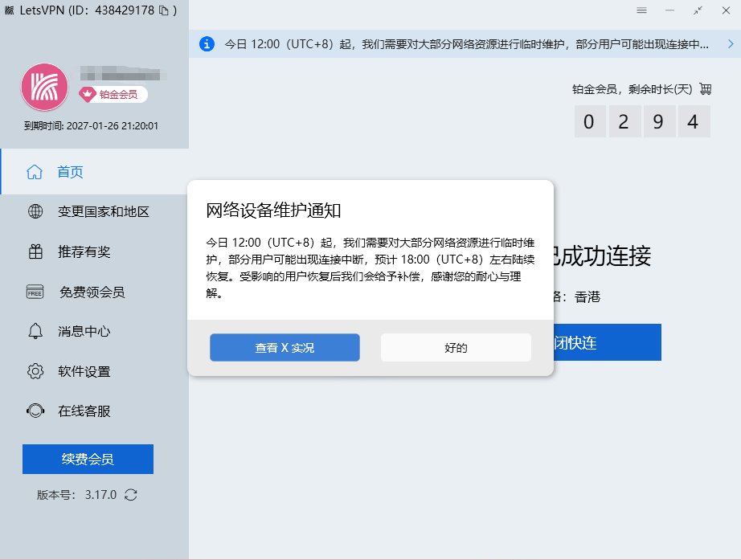Dismiss the notice by clicking 好的
The width and height of the screenshot is (741, 560).
(456, 347)
